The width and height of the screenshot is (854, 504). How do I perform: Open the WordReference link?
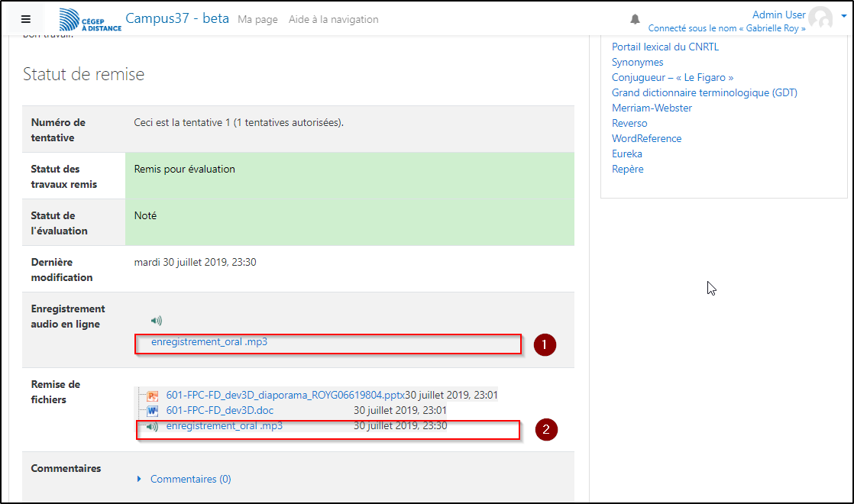click(x=646, y=138)
